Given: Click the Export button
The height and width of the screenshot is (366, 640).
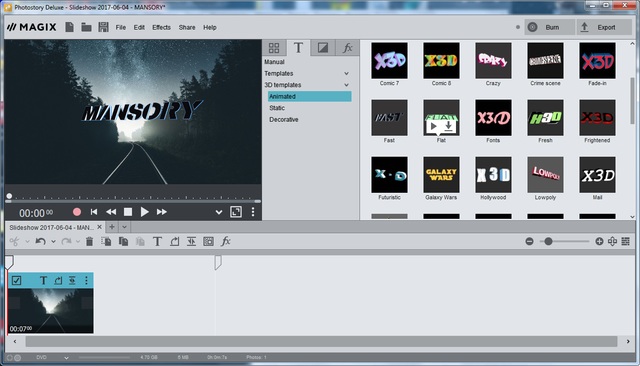Looking at the screenshot, I should 603,27.
